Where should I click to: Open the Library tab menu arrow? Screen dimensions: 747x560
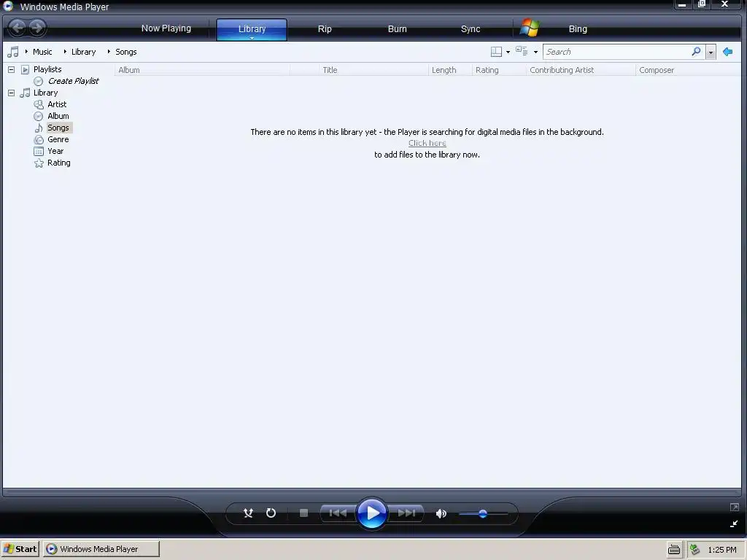[x=252, y=38]
